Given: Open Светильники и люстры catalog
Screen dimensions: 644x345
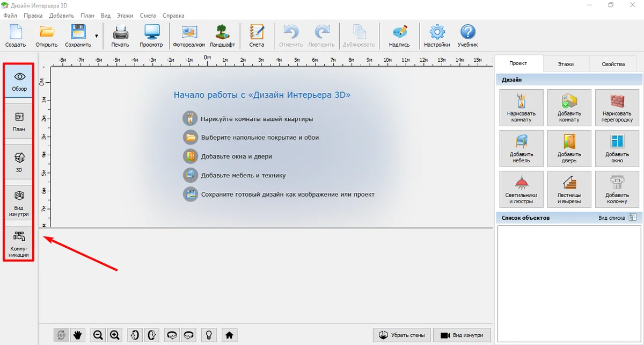Looking at the screenshot, I should [x=521, y=190].
